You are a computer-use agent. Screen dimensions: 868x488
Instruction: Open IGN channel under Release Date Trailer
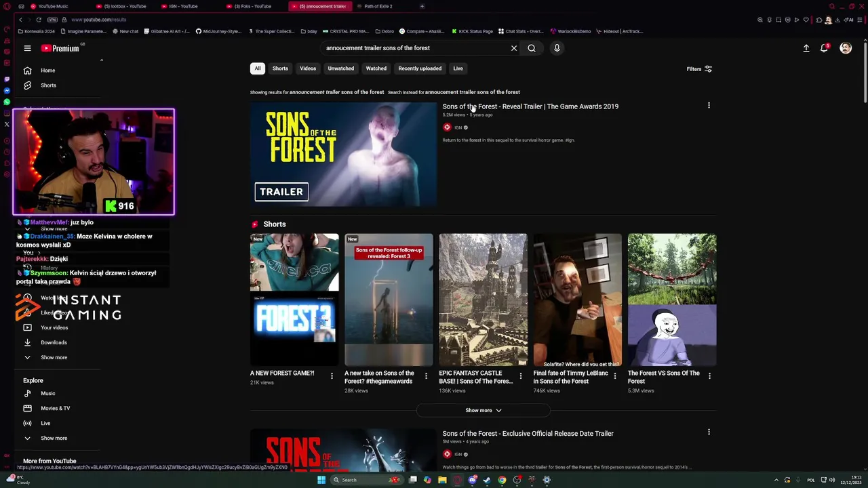pos(458,454)
